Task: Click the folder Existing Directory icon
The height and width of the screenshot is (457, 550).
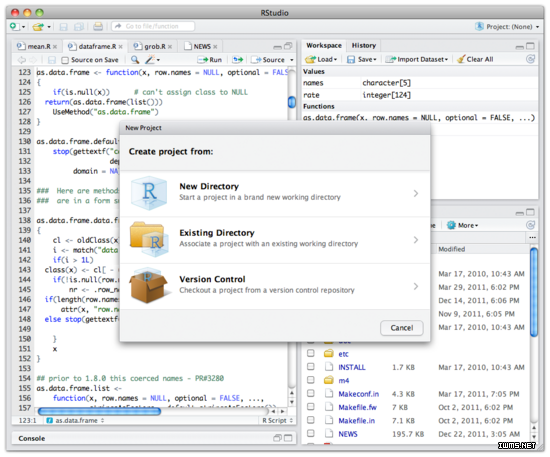Action: click(x=148, y=239)
